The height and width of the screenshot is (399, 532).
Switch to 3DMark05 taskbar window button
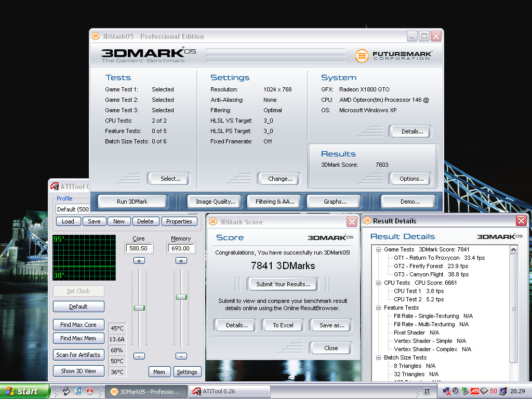click(x=146, y=392)
